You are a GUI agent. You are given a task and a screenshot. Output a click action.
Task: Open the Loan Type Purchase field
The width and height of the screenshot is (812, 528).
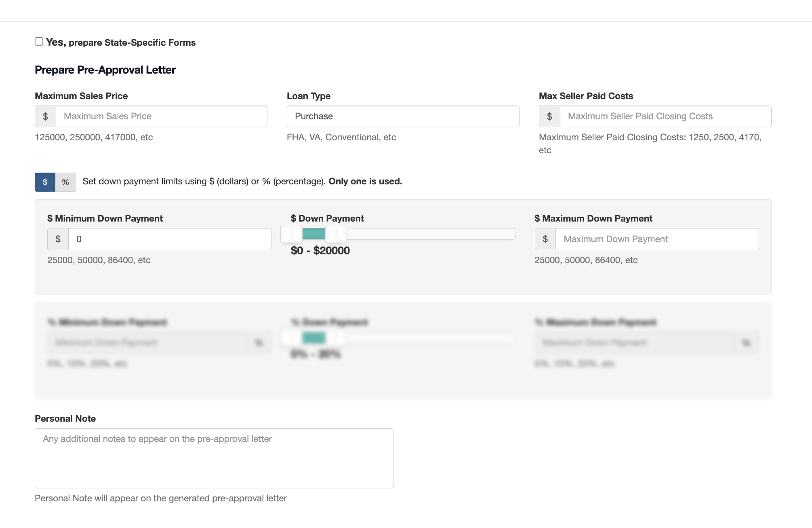pos(402,116)
